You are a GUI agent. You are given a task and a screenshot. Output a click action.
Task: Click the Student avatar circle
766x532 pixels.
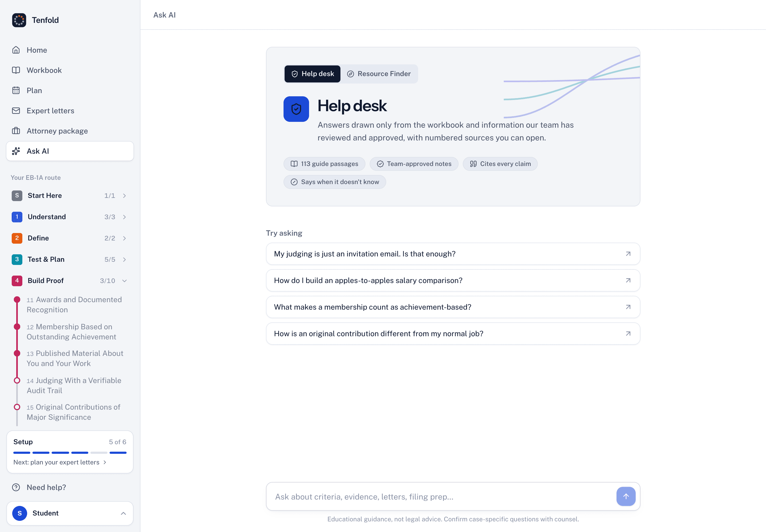pyautogui.click(x=20, y=513)
